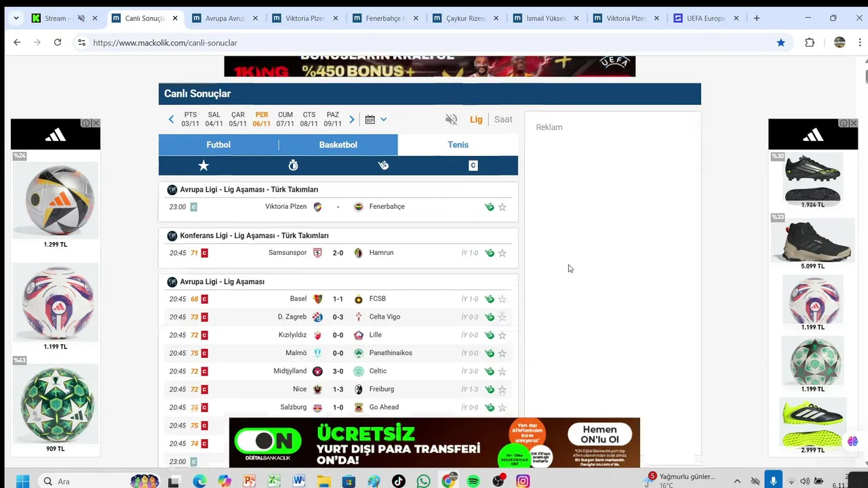Open the D. Zagreb team link
This screenshot has width=868, height=488.
pyautogui.click(x=292, y=317)
